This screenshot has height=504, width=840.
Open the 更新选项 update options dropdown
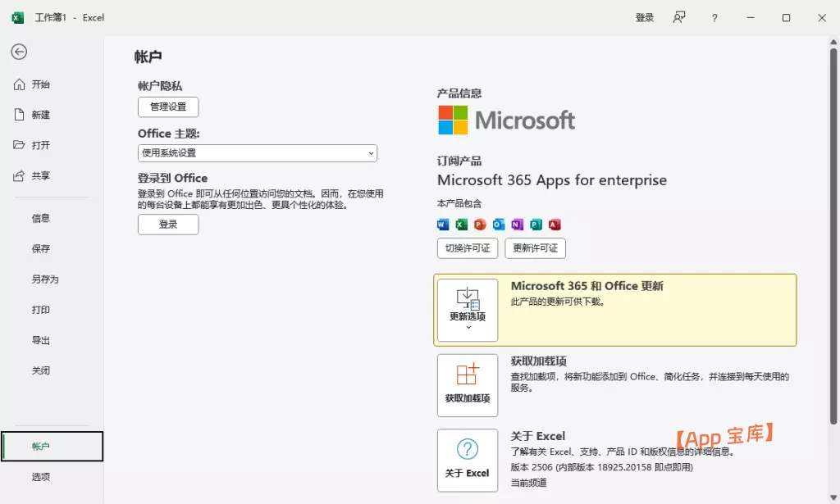[468, 310]
